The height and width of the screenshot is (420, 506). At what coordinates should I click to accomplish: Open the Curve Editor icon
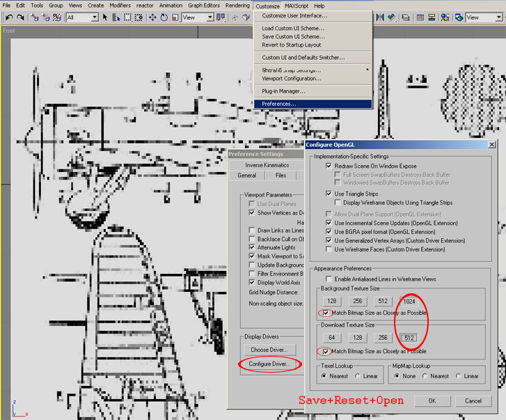(420, 17)
